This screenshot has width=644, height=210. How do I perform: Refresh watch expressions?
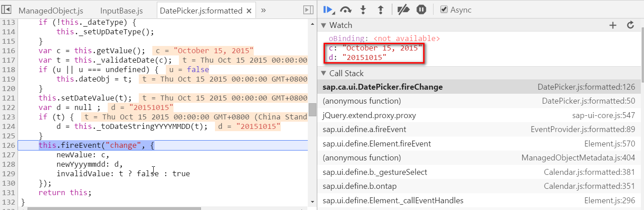[630, 25]
